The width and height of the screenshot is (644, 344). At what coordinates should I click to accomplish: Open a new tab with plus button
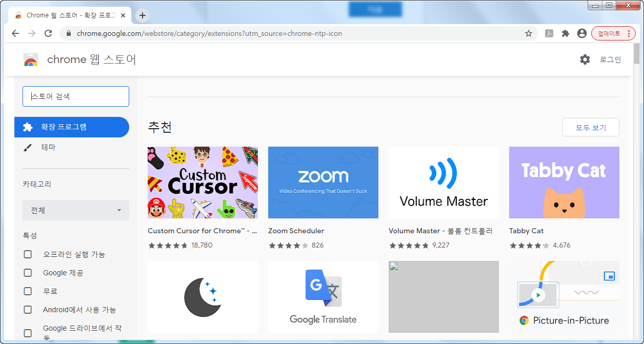tap(143, 15)
